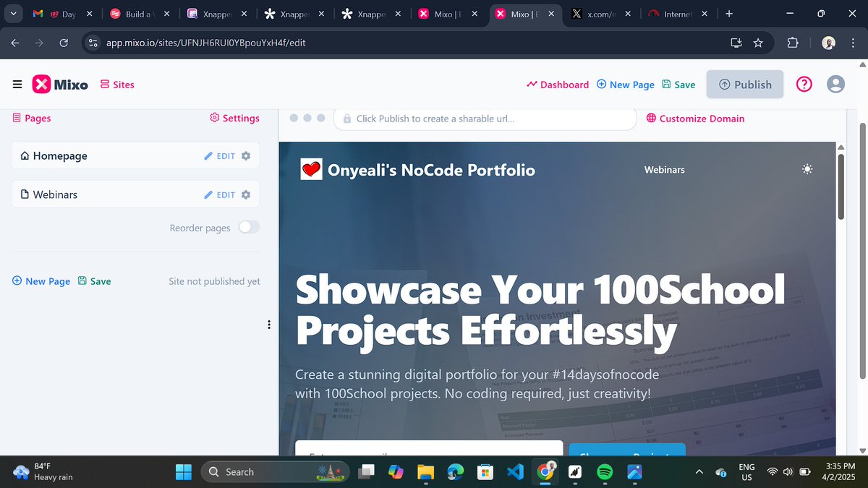Expand the system tray hidden icons chevron
The image size is (868, 488).
click(699, 471)
